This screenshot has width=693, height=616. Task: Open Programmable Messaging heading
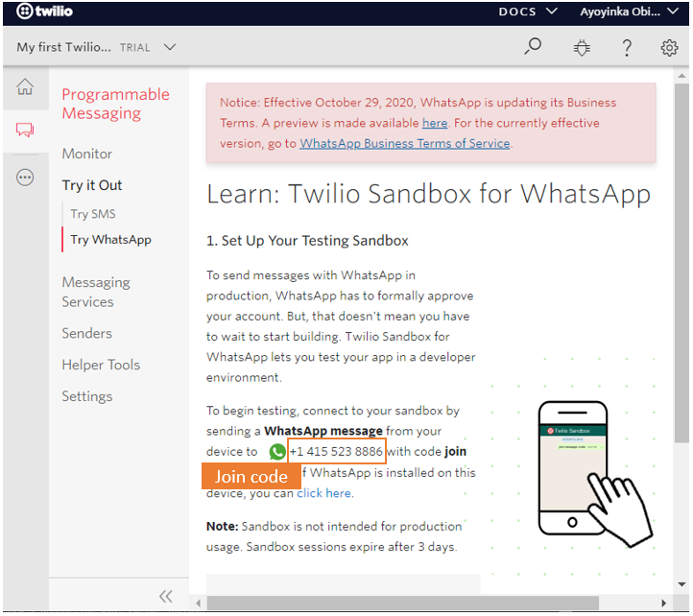[x=115, y=104]
